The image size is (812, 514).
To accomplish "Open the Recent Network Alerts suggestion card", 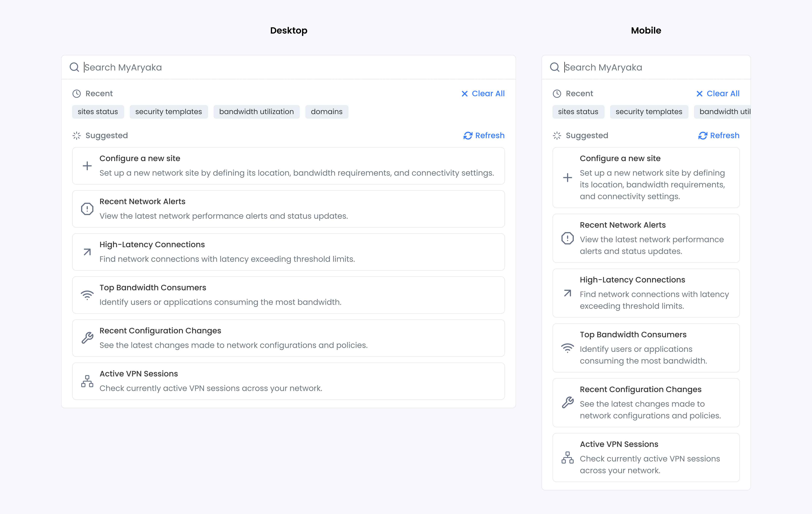I will point(288,209).
